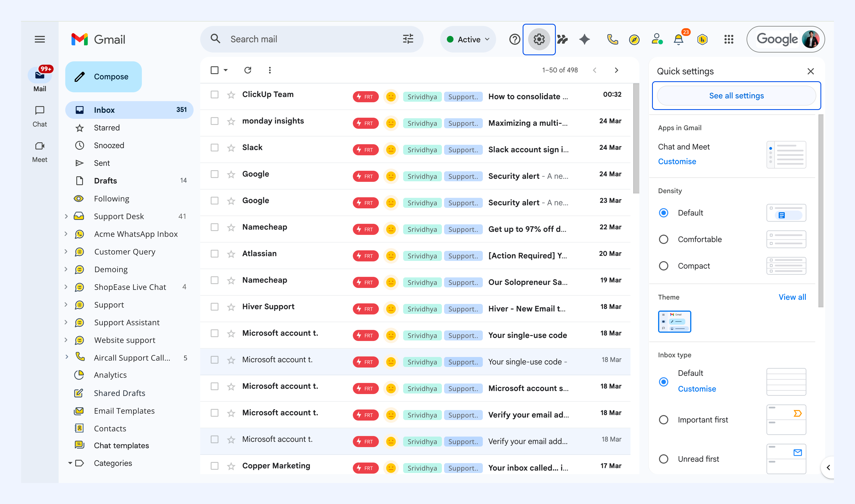Click the search options filter icon
This screenshot has height=504, width=855.
[x=408, y=39]
